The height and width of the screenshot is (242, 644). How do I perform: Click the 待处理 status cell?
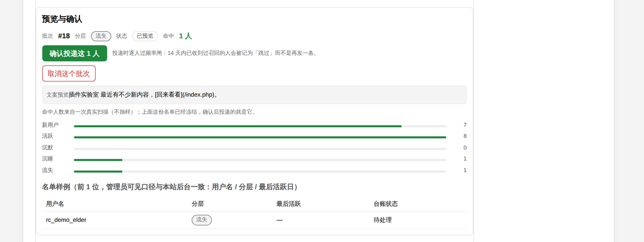(382, 220)
